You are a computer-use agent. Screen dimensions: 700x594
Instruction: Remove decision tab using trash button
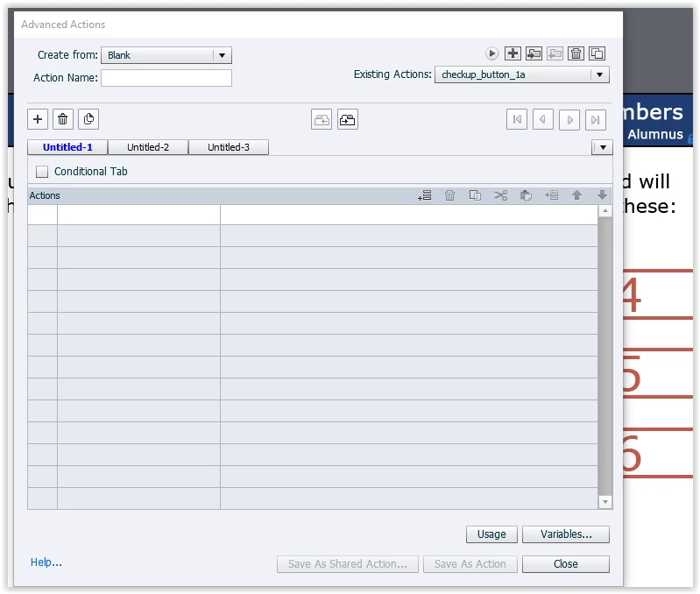coord(63,119)
